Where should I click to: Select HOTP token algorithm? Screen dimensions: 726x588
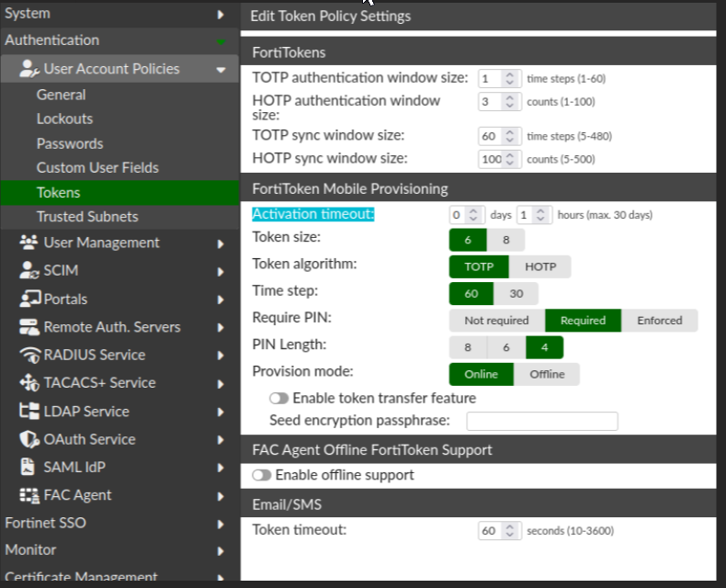(539, 266)
